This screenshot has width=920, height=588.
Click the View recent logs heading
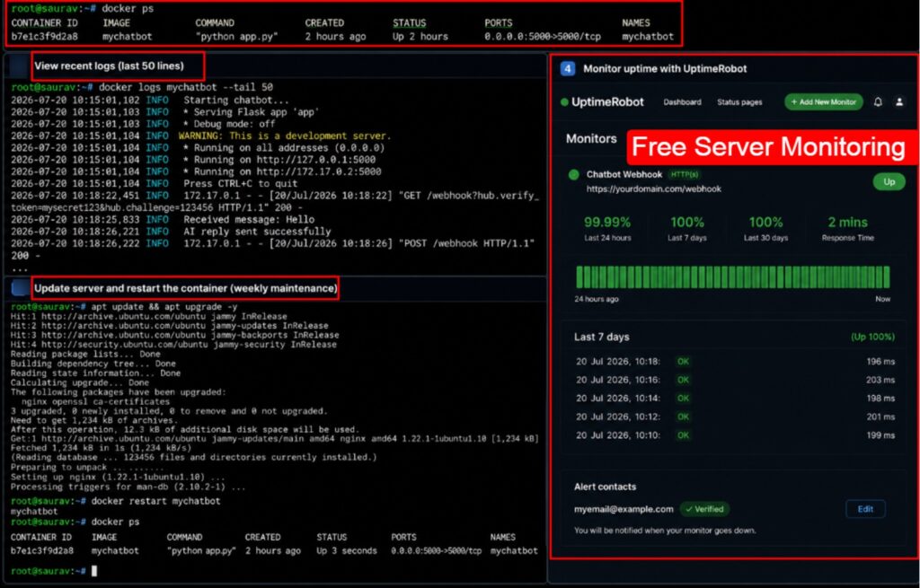(109, 66)
